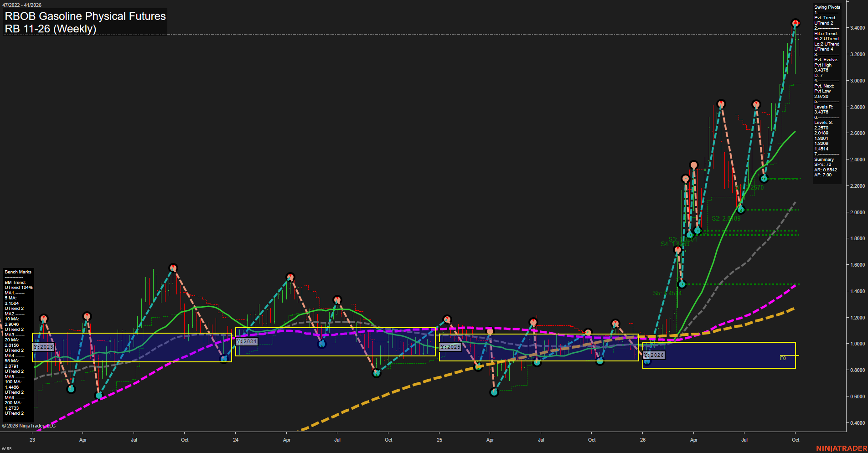Click the Pvt. Trend: entry in Swing Pivots
This screenshot has width=868, height=453.
point(825,18)
